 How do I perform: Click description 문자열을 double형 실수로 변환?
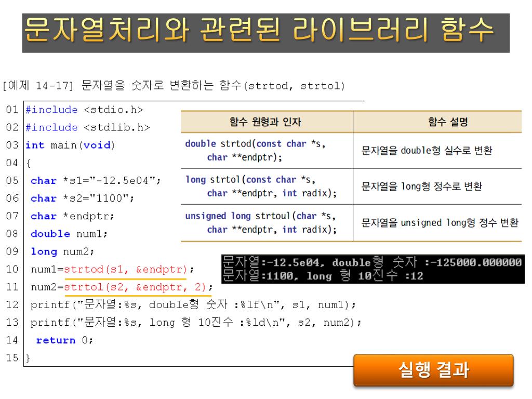point(427,150)
